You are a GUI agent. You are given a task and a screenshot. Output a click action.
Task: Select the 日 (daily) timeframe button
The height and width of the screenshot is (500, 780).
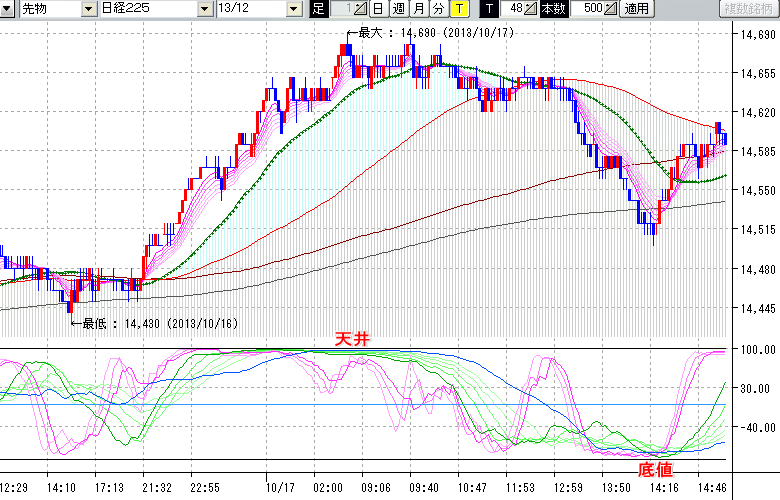377,9
